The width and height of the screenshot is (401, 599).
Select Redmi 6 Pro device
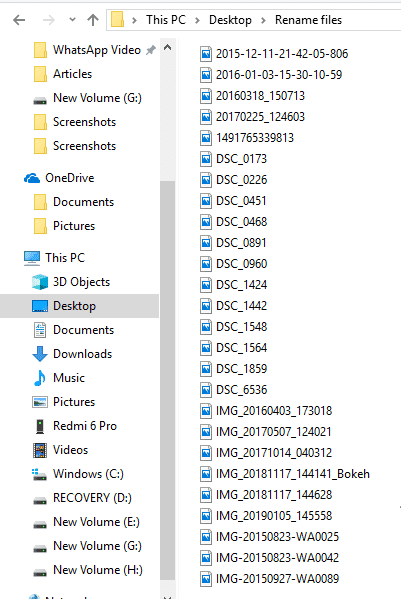click(85, 426)
